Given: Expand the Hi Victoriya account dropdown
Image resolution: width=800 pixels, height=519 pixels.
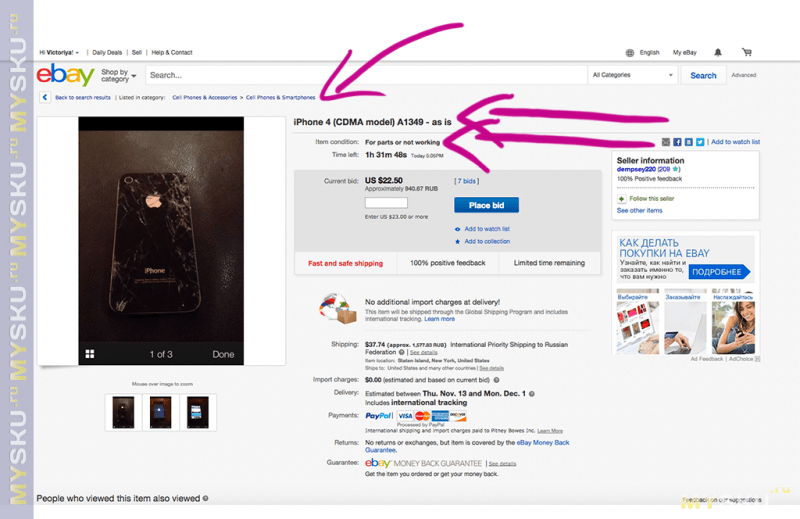Looking at the screenshot, I should coord(59,53).
